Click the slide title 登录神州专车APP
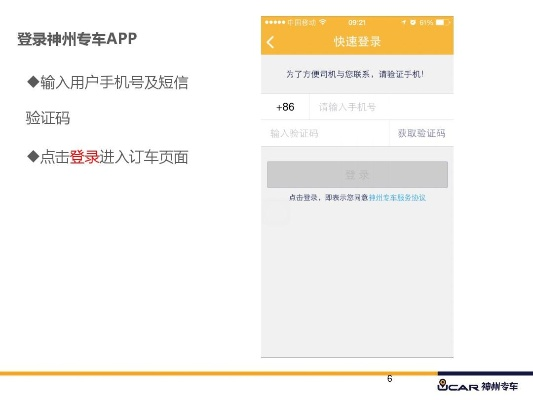This screenshot has width=533, height=400. (x=77, y=39)
